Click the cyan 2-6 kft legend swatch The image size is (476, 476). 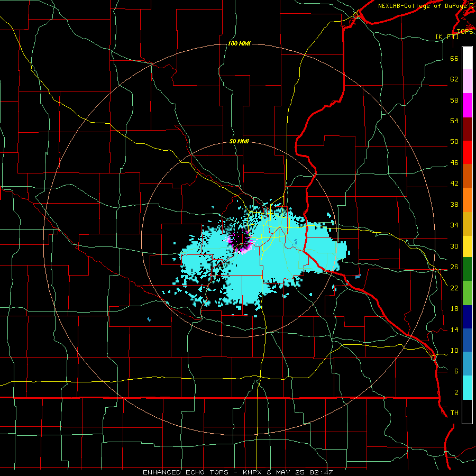click(x=467, y=388)
